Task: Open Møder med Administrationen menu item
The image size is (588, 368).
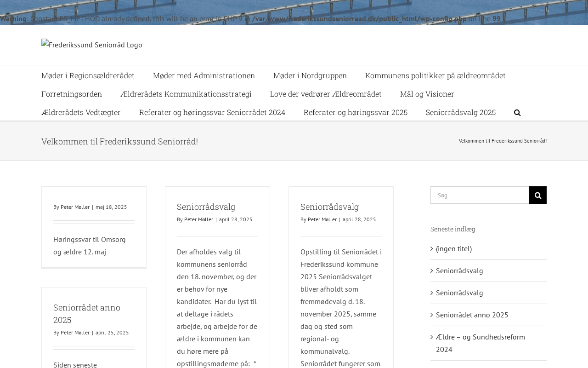Action: 204,75
